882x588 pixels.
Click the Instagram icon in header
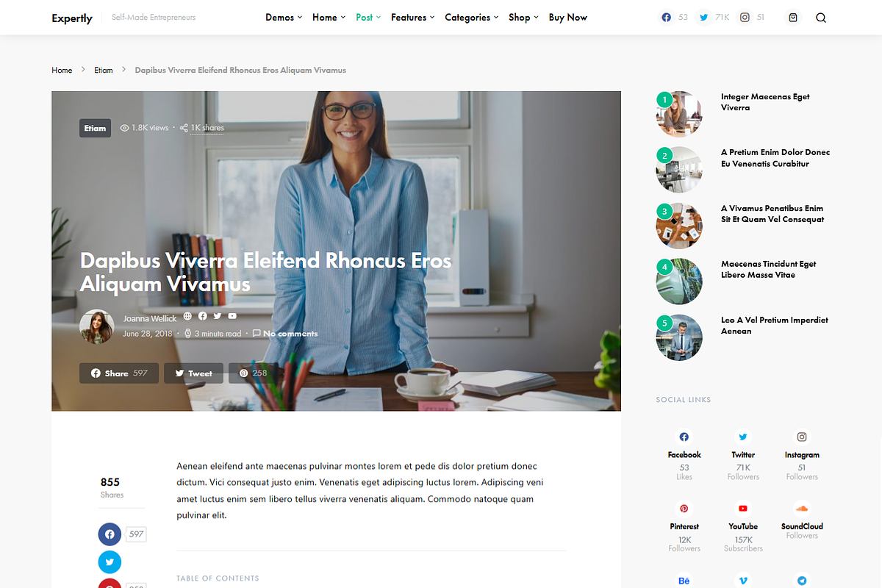(745, 17)
